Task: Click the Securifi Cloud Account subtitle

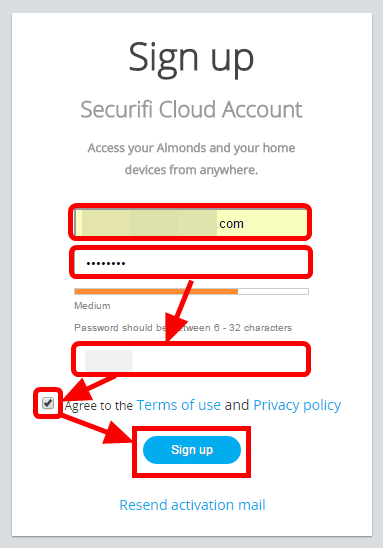Action: [x=192, y=110]
